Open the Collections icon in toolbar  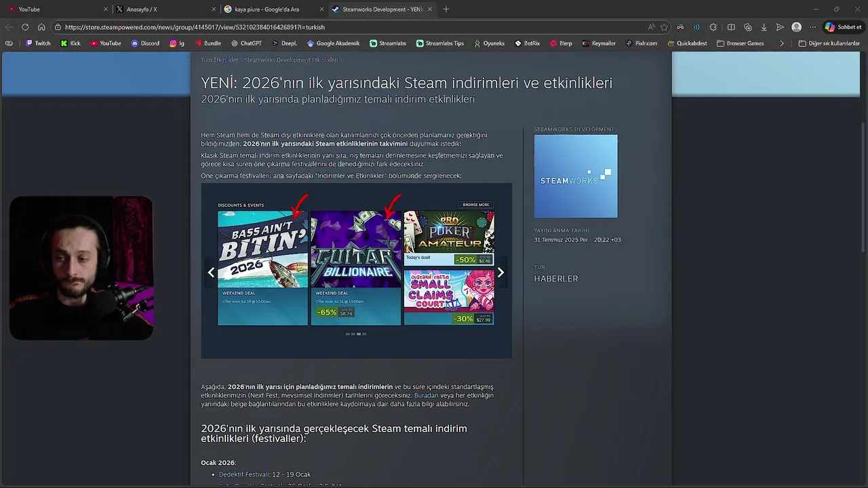coord(748,27)
